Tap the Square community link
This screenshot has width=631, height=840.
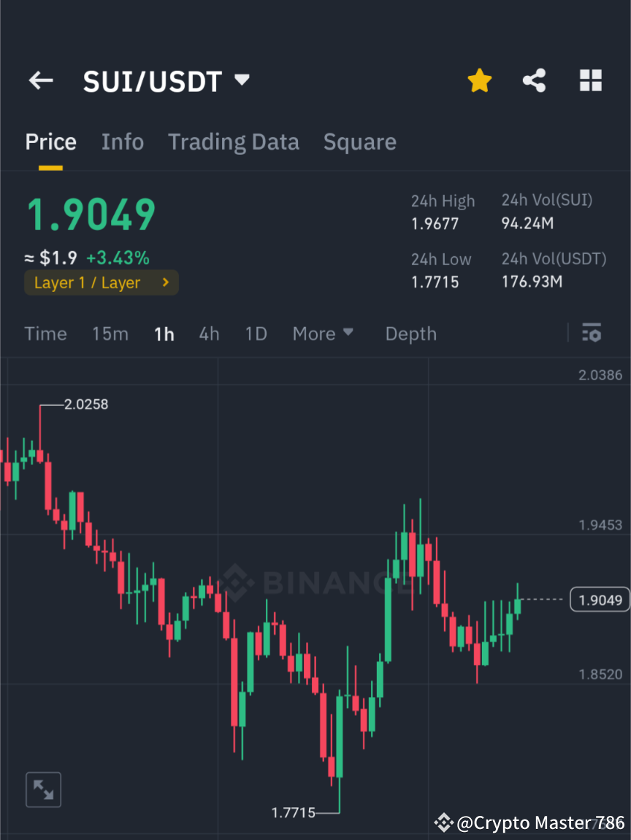[x=359, y=141]
